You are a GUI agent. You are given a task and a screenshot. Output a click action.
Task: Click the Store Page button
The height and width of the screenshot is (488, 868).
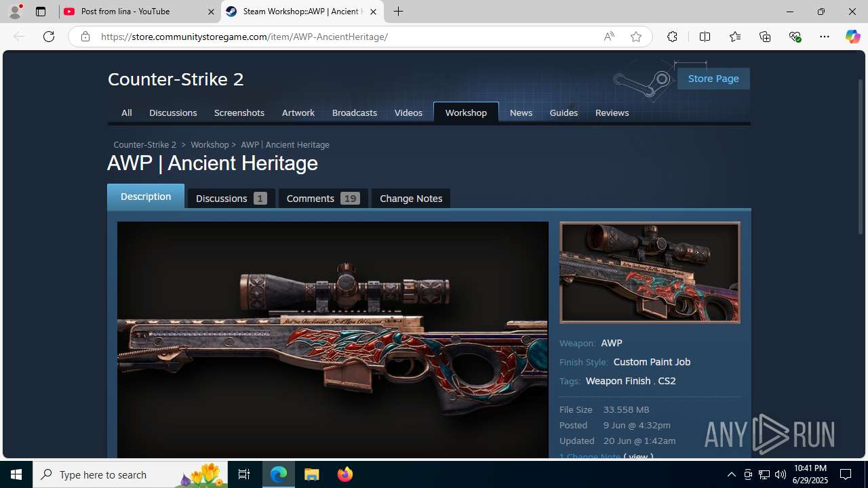tap(713, 79)
